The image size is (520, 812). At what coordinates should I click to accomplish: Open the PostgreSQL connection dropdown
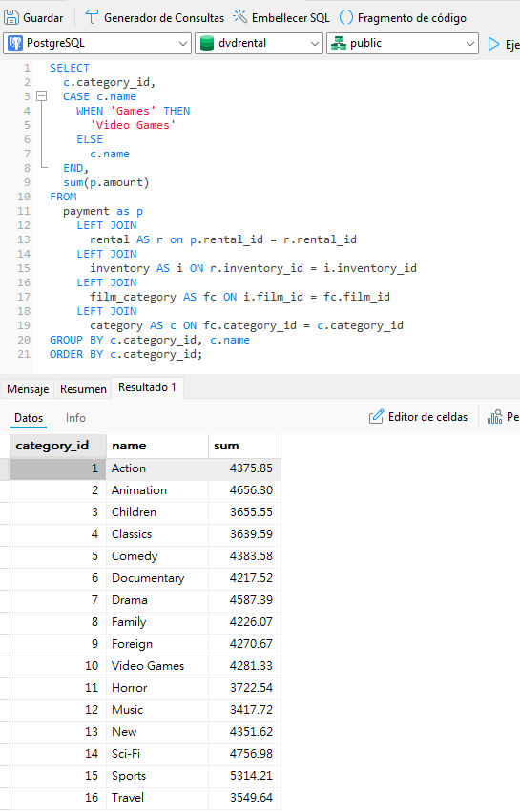[x=97, y=44]
